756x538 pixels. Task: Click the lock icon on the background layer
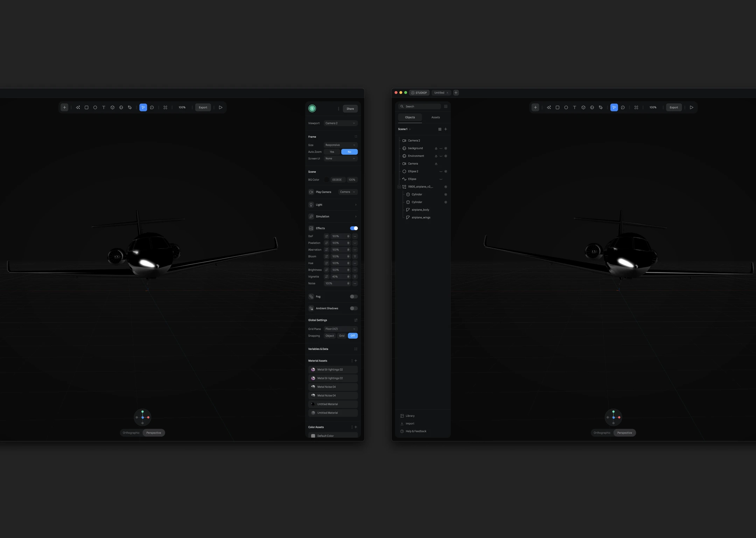pos(436,149)
